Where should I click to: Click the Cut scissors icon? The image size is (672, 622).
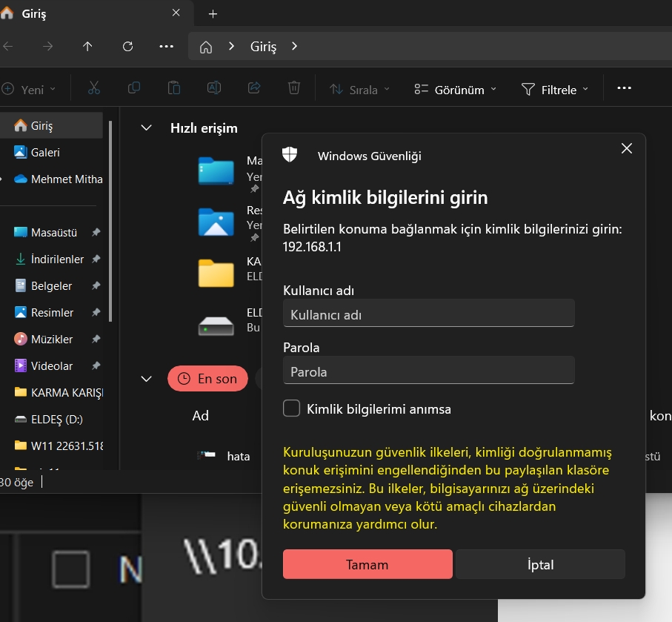pos(94,88)
